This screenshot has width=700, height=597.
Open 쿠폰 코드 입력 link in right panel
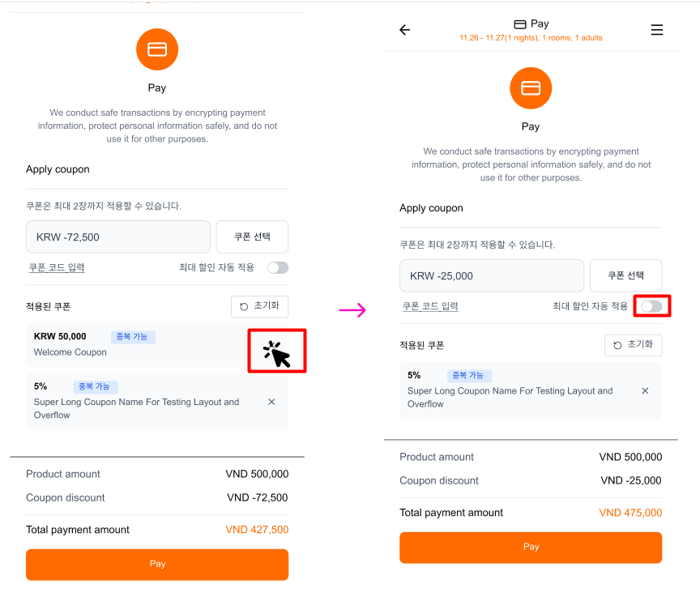[430, 306]
